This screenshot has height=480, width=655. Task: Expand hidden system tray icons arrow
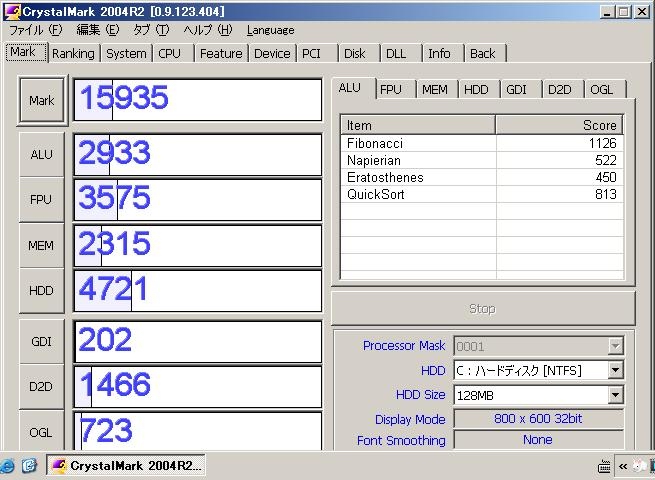tap(623, 465)
